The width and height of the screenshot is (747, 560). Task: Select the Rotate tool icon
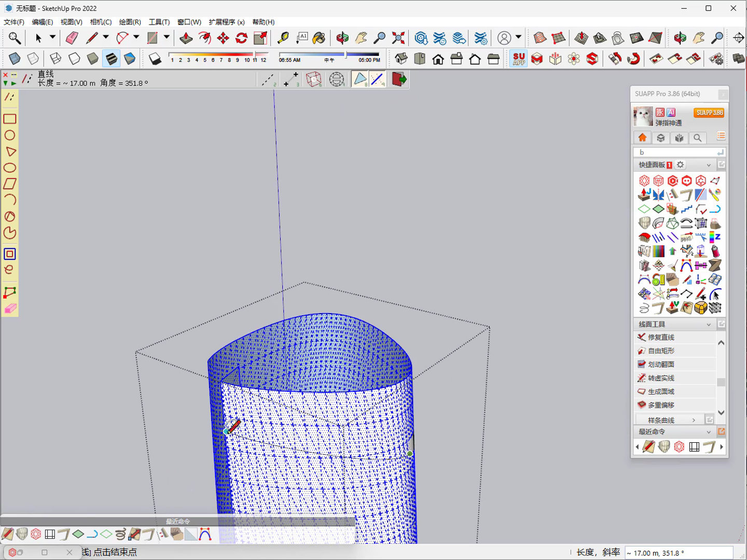pos(242,38)
